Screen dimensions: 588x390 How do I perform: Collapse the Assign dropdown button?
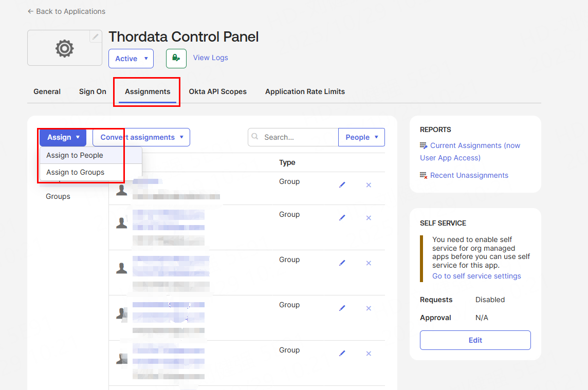(63, 137)
